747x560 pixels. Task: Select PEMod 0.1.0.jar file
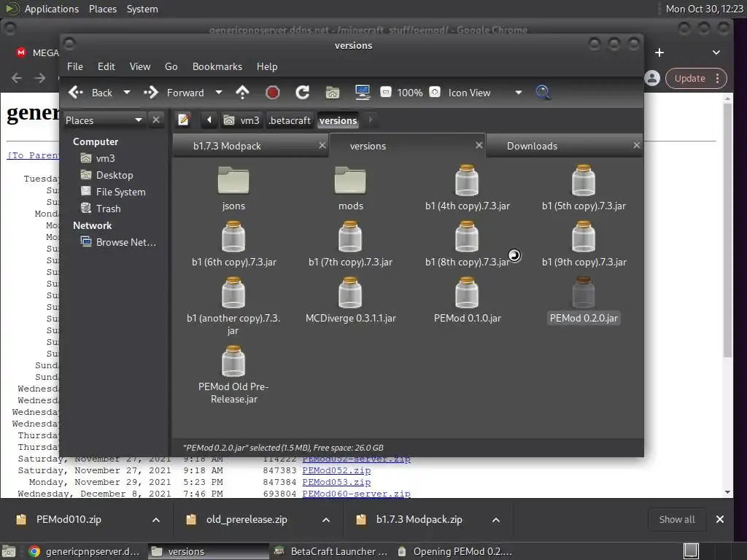[x=467, y=292]
